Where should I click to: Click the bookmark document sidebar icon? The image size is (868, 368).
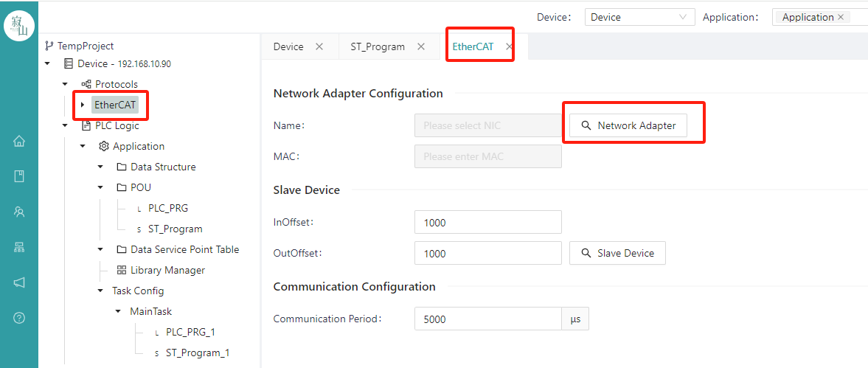[x=19, y=176]
